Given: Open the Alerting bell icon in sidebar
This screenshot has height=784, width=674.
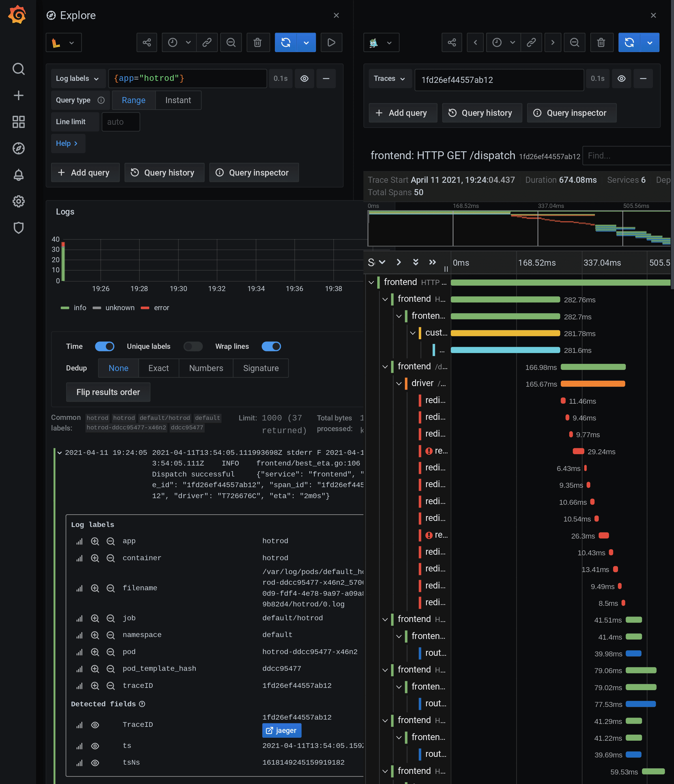Looking at the screenshot, I should tap(18, 175).
